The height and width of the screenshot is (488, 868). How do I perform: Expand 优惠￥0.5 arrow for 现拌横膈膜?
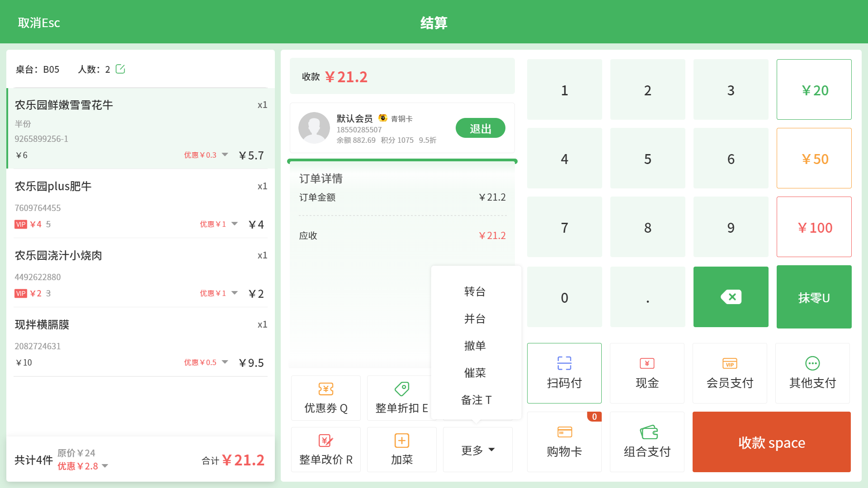(225, 362)
